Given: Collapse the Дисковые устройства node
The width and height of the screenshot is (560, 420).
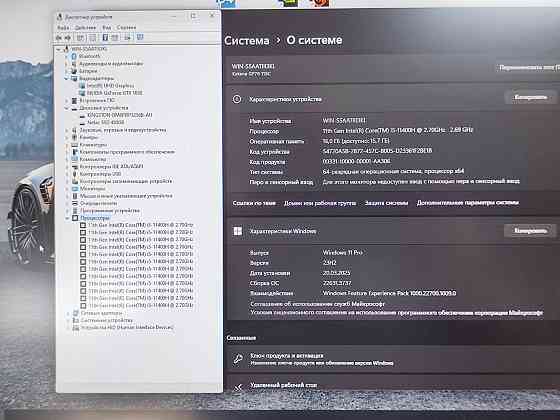Looking at the screenshot, I should (67, 108).
